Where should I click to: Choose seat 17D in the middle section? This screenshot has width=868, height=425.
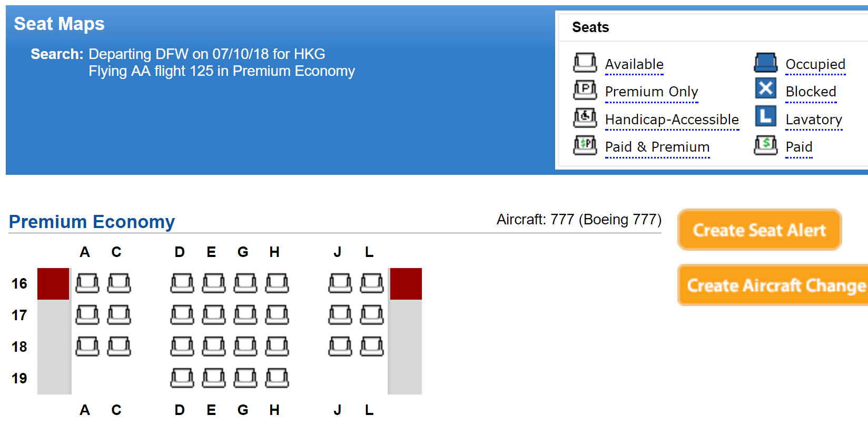(x=182, y=314)
